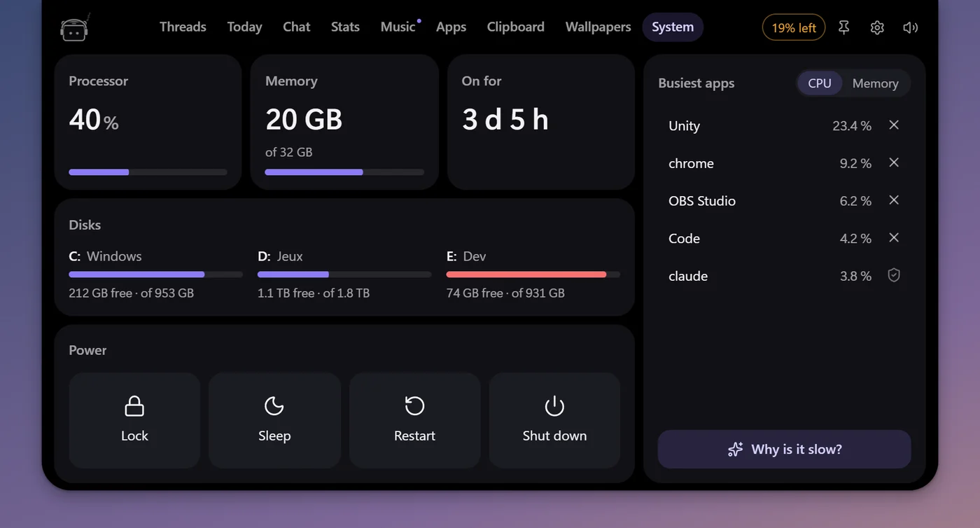Click the 212 GB free of 953 GB text
The height and width of the screenshot is (528, 980).
pyautogui.click(x=131, y=293)
